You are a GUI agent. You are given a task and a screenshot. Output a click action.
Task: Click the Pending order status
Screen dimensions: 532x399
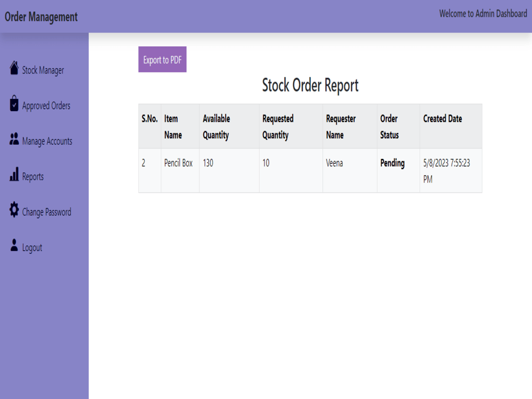pos(392,163)
